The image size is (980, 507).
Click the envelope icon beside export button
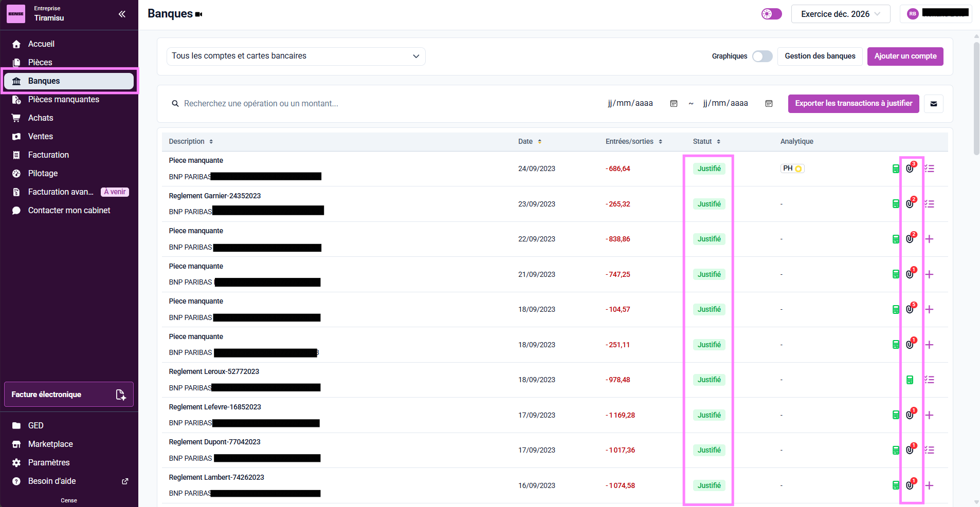click(933, 104)
